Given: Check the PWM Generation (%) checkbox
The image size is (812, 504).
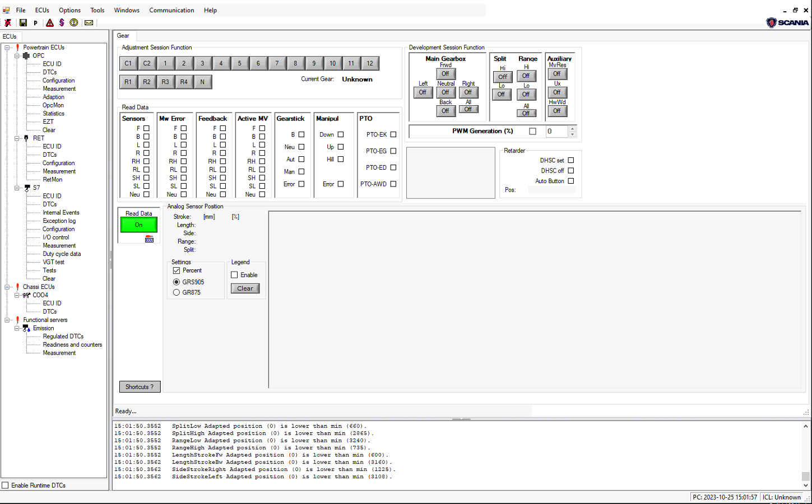Looking at the screenshot, I should pos(532,130).
